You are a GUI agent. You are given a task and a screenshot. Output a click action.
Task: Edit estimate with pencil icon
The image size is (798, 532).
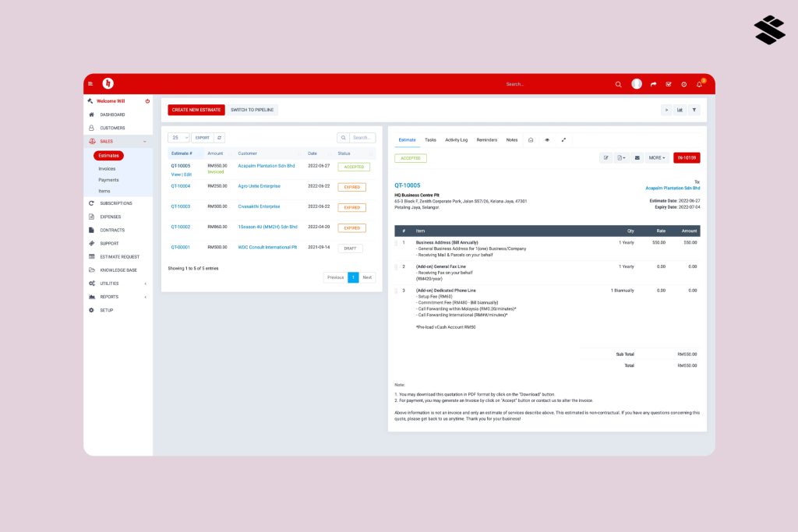(606, 157)
